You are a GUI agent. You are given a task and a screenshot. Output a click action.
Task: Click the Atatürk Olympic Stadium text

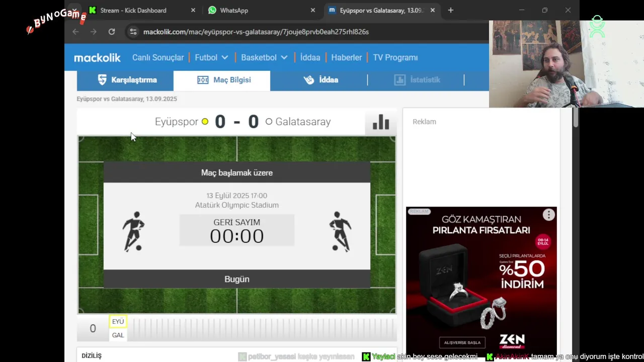pos(237,205)
